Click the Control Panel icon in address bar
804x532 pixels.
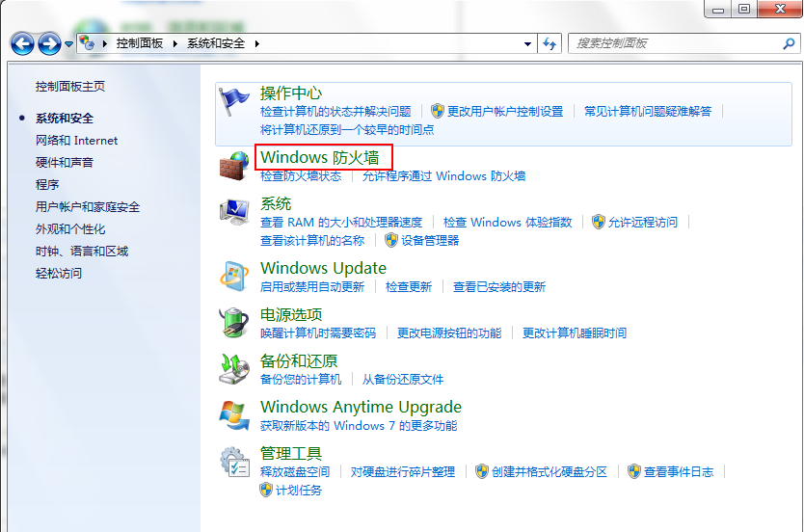coord(87,43)
